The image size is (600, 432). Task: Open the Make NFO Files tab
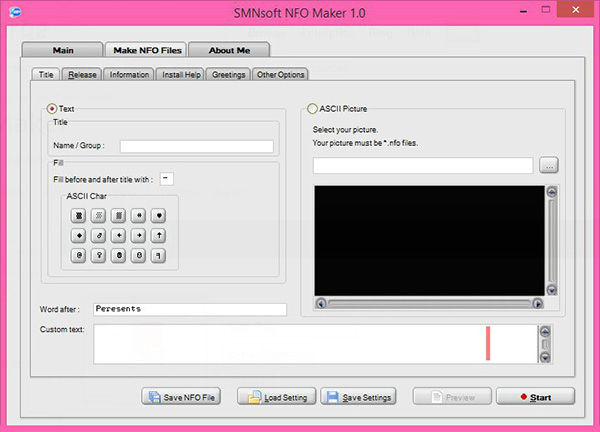coord(147,50)
